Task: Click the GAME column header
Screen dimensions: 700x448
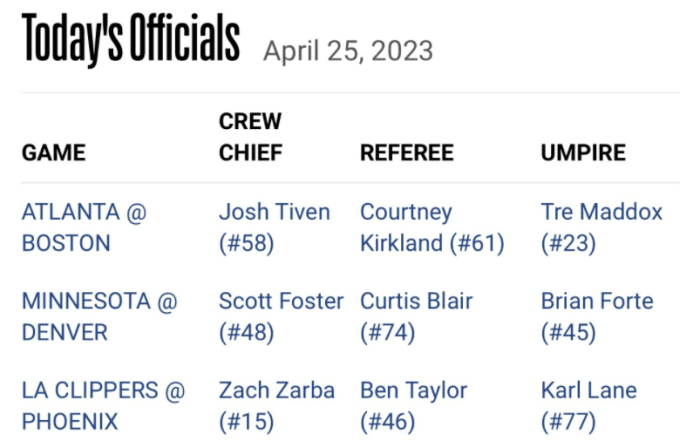Action: [x=54, y=153]
